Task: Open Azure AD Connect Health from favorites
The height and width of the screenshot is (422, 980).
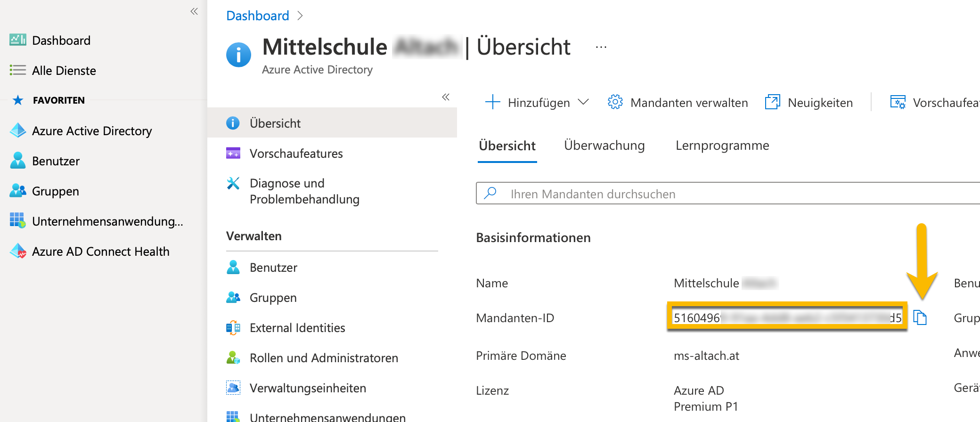Action: [100, 252]
